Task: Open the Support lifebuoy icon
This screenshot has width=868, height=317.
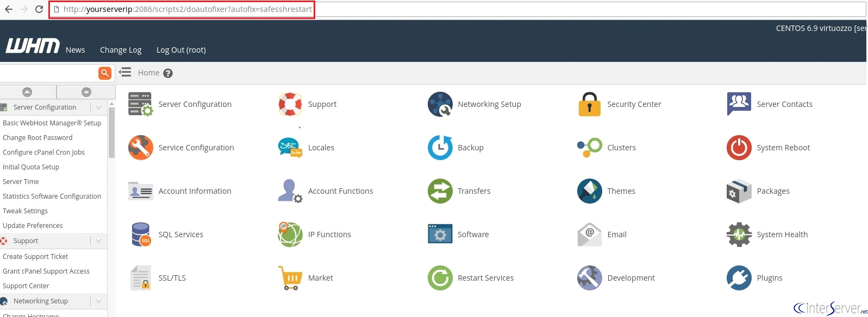Action: point(290,104)
